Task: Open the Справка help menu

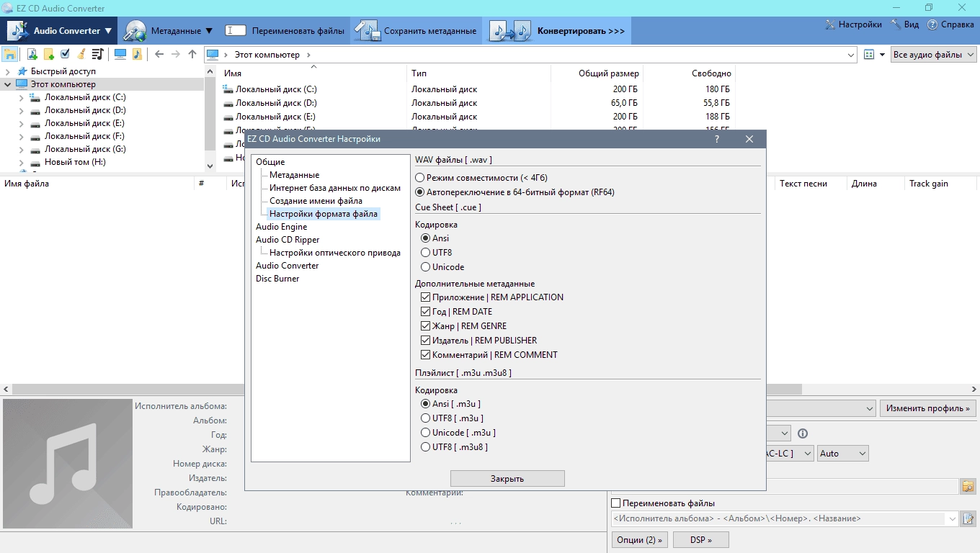Action: [x=950, y=24]
